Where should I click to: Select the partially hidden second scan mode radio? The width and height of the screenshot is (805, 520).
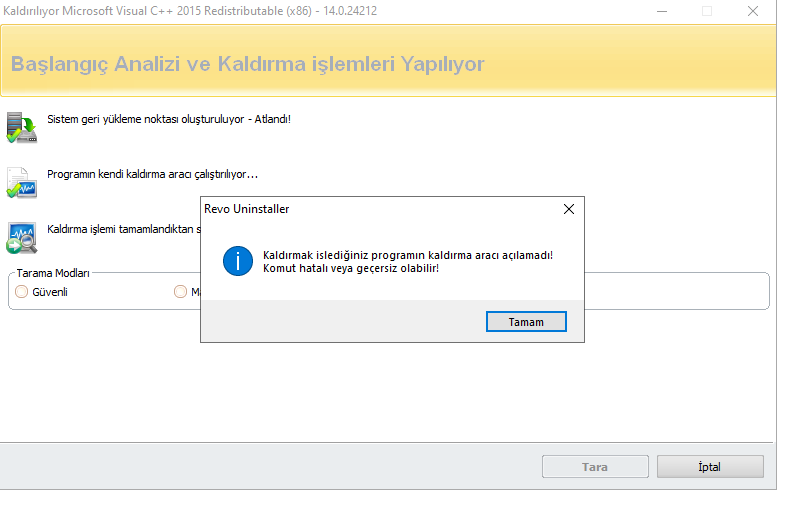(x=180, y=292)
